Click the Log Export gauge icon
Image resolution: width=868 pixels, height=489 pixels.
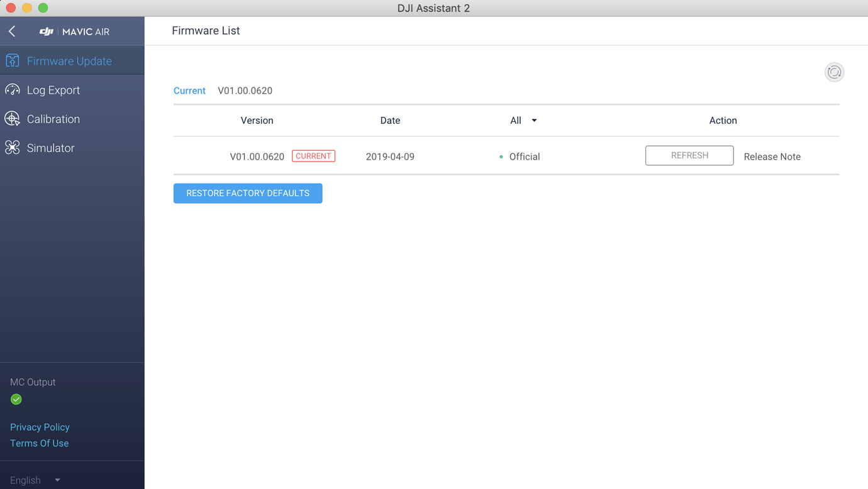point(13,90)
